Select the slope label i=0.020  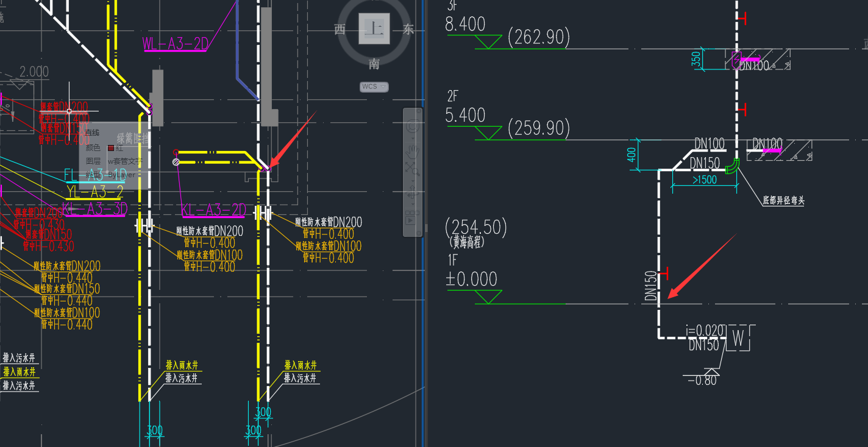coord(705,331)
